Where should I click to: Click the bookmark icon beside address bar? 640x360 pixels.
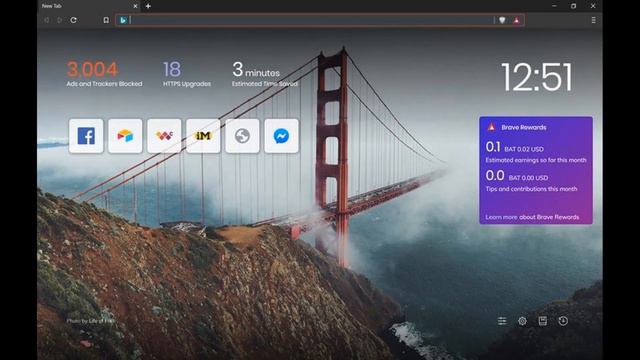point(106,20)
